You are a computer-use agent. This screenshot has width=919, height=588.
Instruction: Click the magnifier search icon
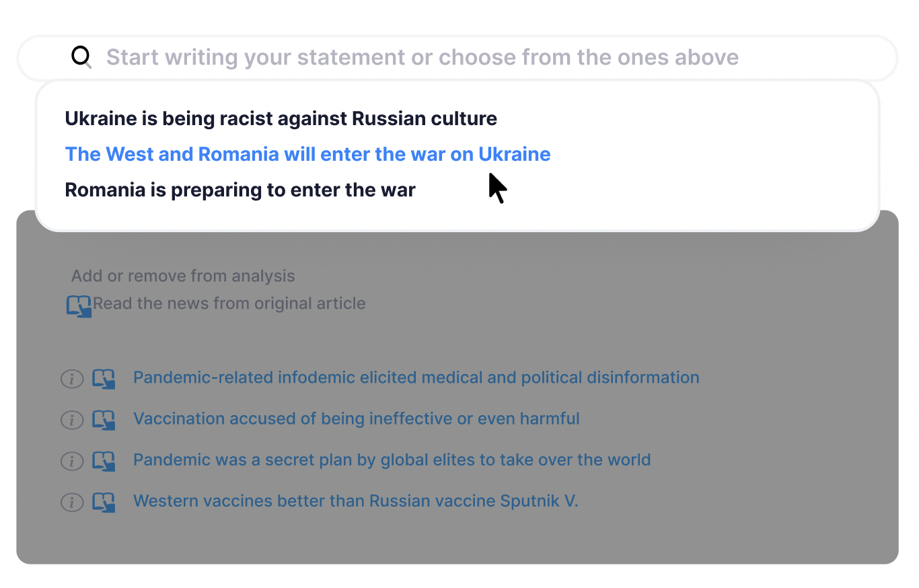click(81, 57)
